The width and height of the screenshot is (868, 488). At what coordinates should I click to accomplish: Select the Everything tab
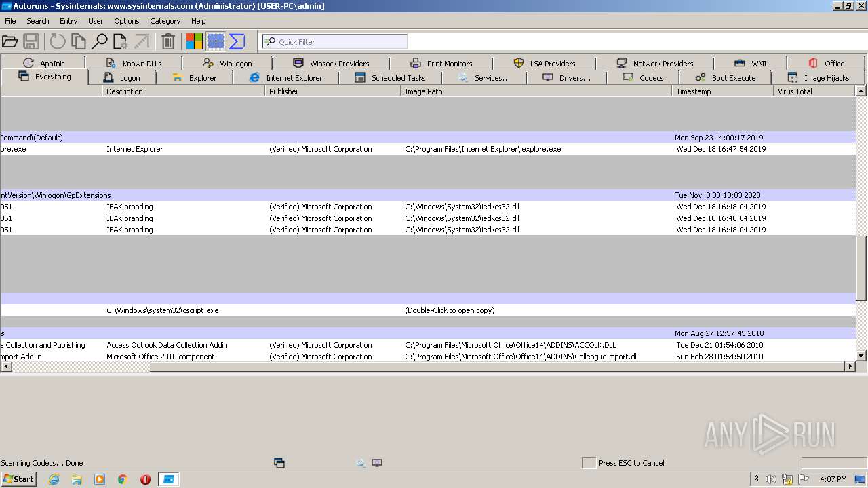(x=45, y=77)
